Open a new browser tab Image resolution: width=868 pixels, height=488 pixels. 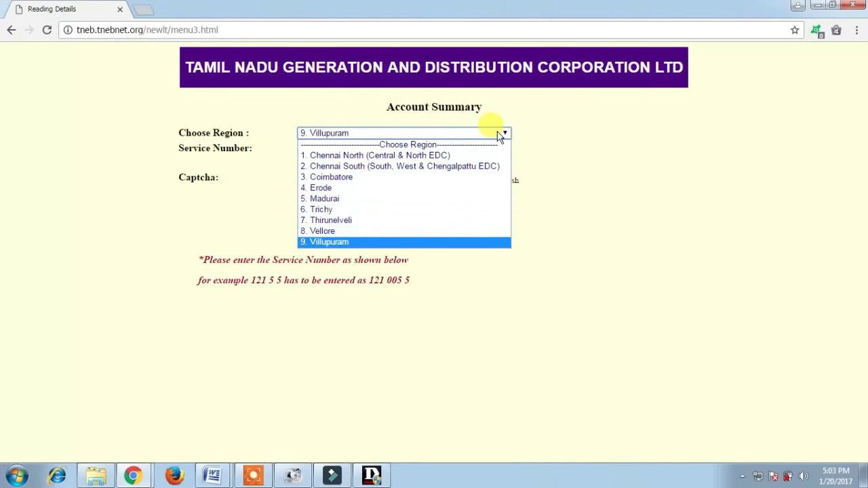tap(143, 9)
